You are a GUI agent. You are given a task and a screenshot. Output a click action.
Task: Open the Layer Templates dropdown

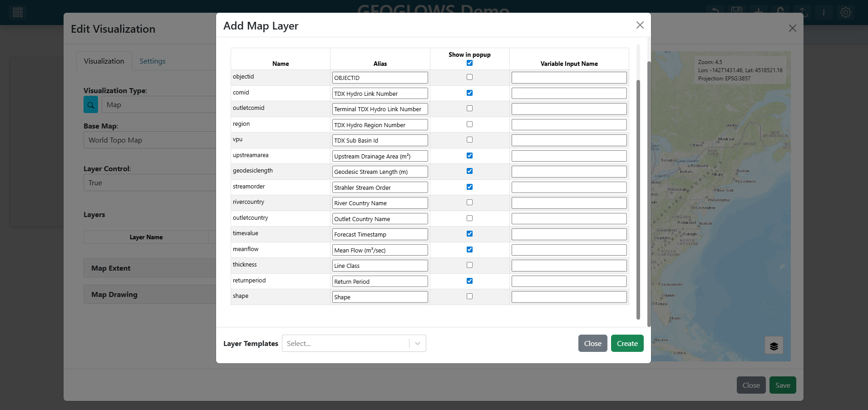pos(354,343)
